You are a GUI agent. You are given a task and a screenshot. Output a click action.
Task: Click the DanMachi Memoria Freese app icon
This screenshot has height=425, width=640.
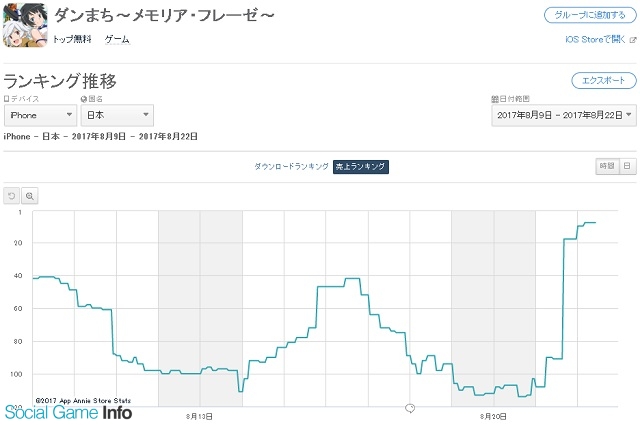[25, 25]
